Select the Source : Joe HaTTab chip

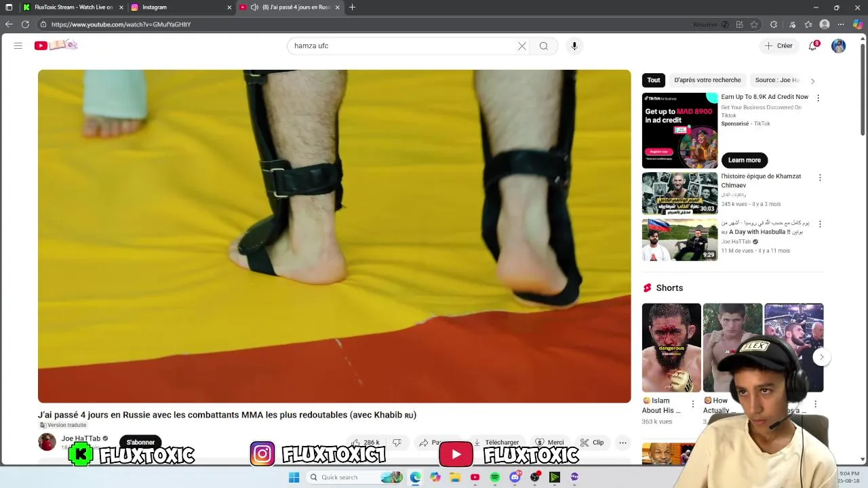tap(777, 80)
